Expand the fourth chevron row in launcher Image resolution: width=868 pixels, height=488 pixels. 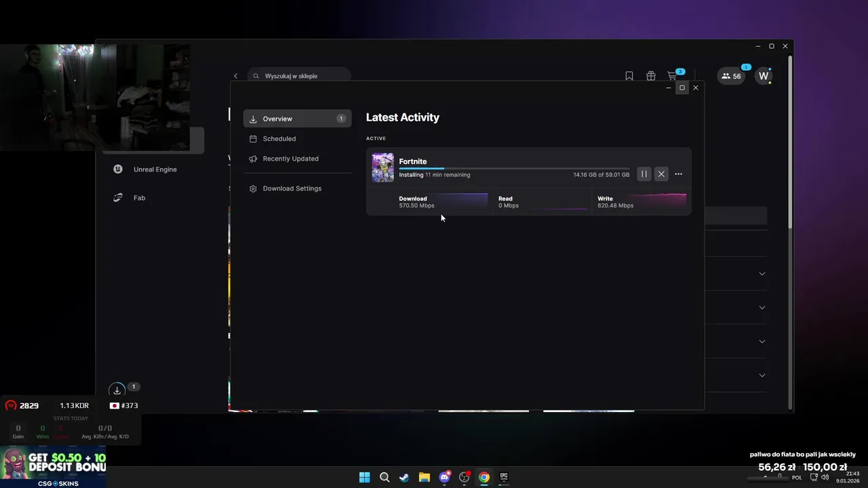click(x=762, y=375)
